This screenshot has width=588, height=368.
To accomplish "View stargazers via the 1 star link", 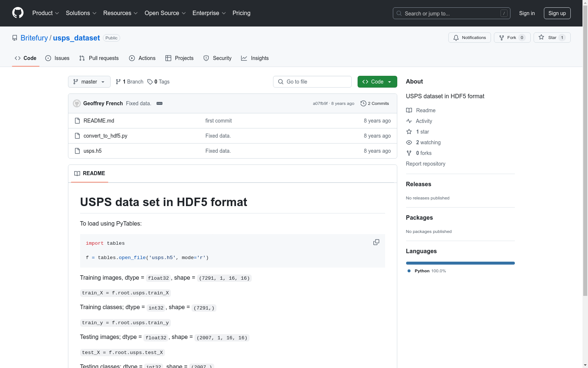I will (x=417, y=132).
